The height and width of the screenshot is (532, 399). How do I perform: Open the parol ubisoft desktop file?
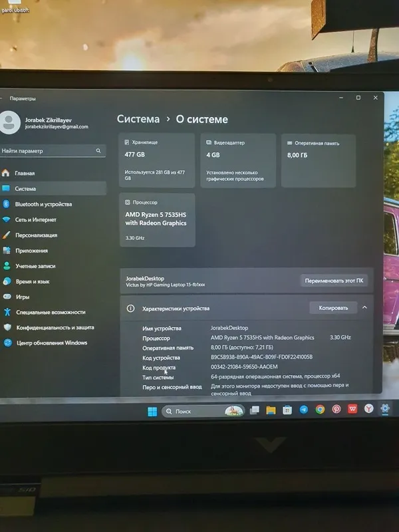tap(15, 7)
